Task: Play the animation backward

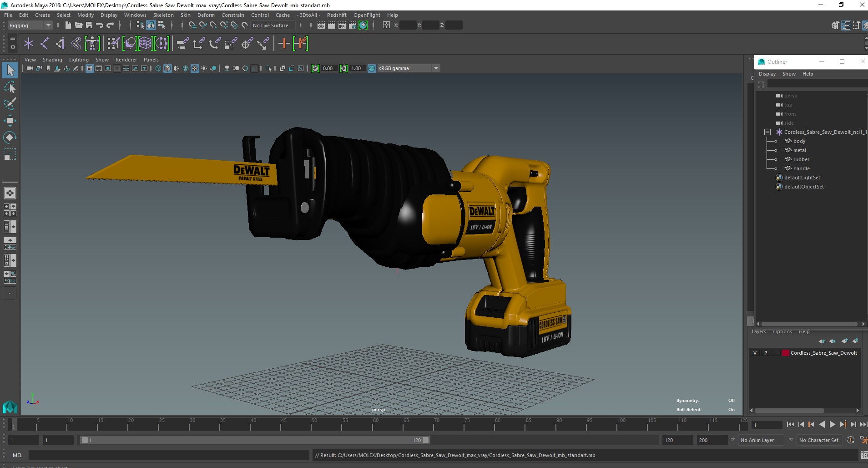Action: coord(822,424)
